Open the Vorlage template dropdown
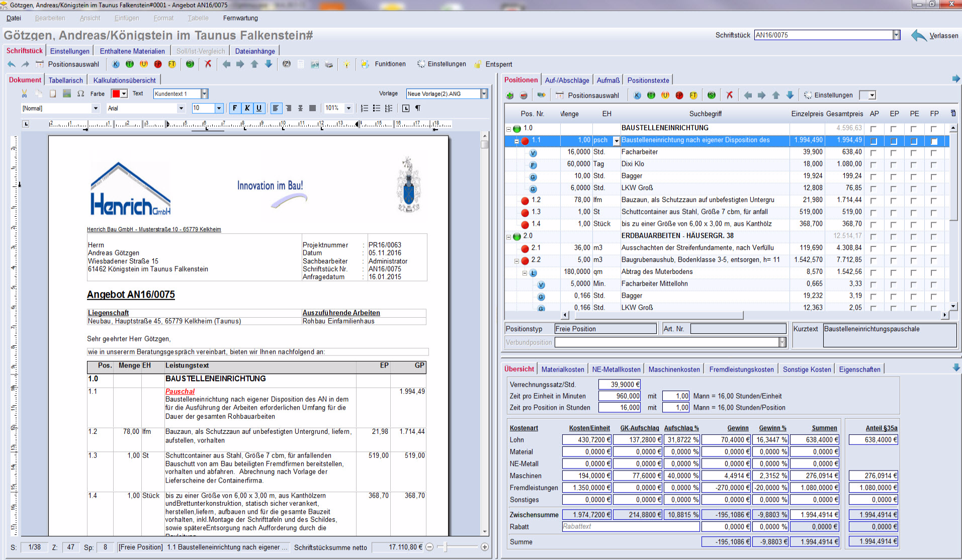The image size is (962, 560). pos(484,94)
